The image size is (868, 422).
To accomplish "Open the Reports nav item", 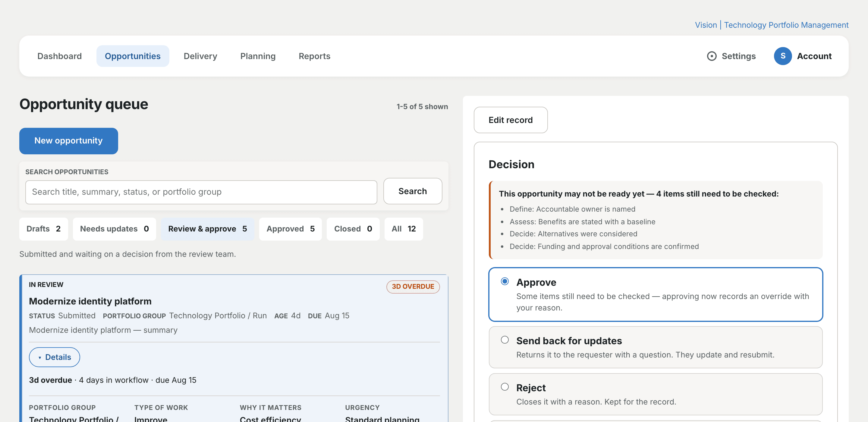I will pos(314,56).
